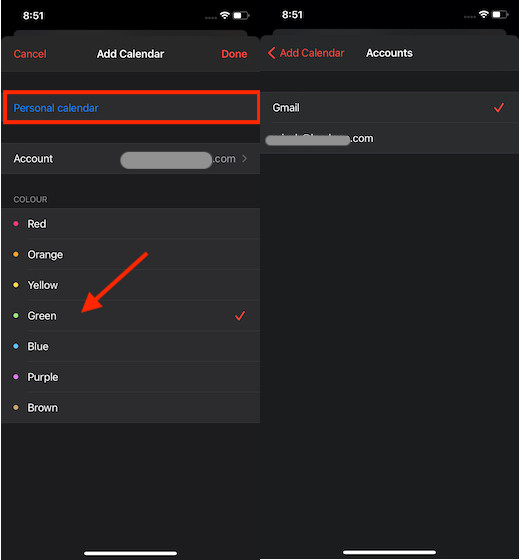Tap the back chevron beside Add Calendar

point(271,53)
